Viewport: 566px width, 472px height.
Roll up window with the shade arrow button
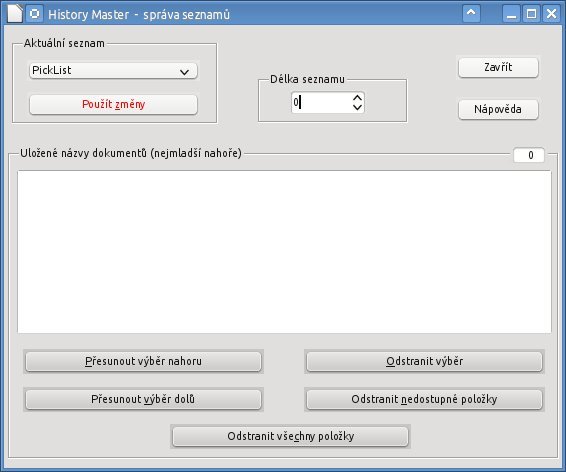pos(471,14)
